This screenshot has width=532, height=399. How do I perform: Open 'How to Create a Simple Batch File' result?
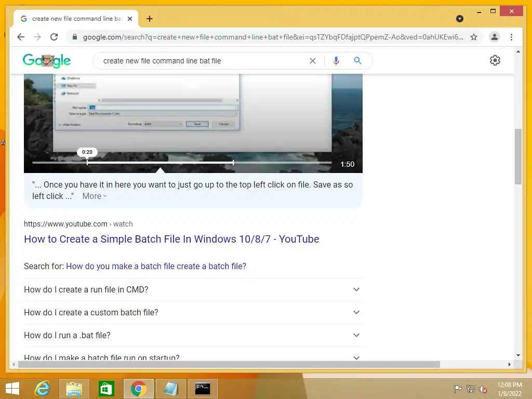171,239
